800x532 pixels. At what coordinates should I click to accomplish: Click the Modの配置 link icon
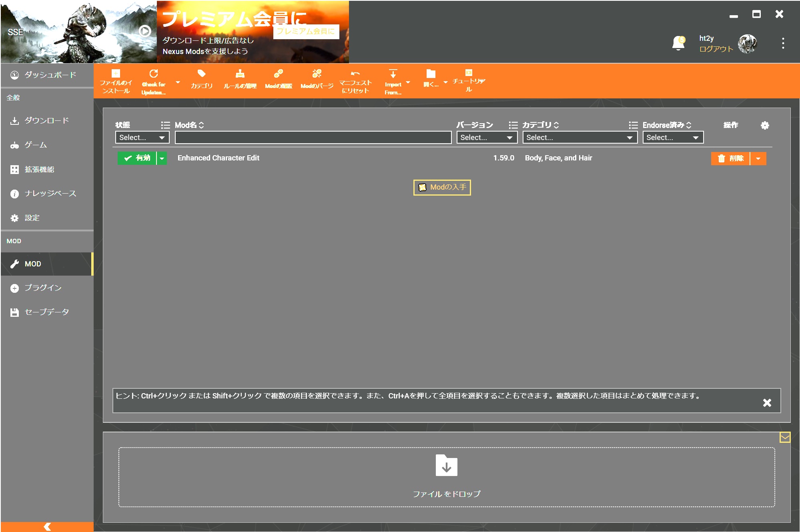[278, 74]
